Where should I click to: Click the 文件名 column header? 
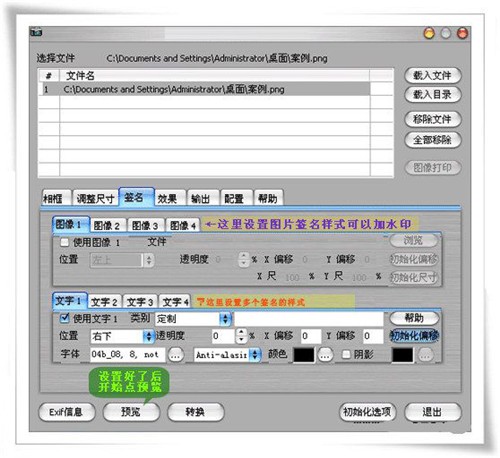(215, 76)
